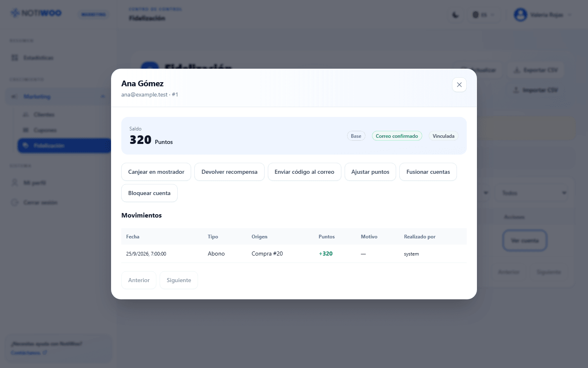588x368 pixels.
Task: Click the Correo confirmado badge
Action: click(397, 136)
